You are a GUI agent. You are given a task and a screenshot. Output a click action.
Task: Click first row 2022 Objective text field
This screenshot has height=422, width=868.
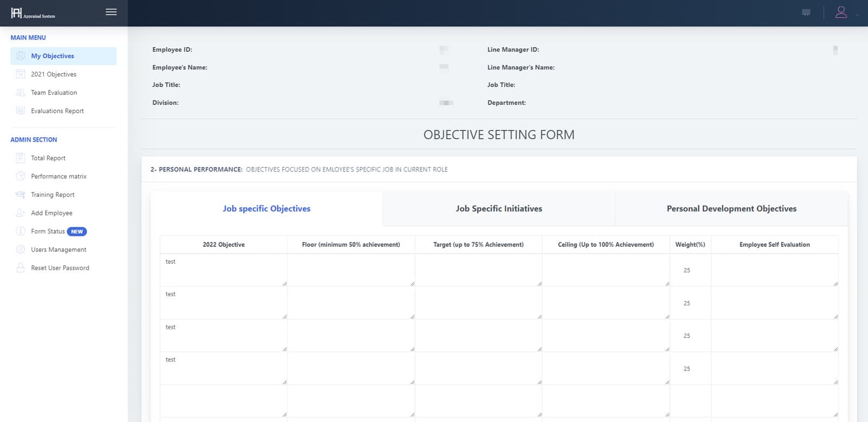click(224, 270)
